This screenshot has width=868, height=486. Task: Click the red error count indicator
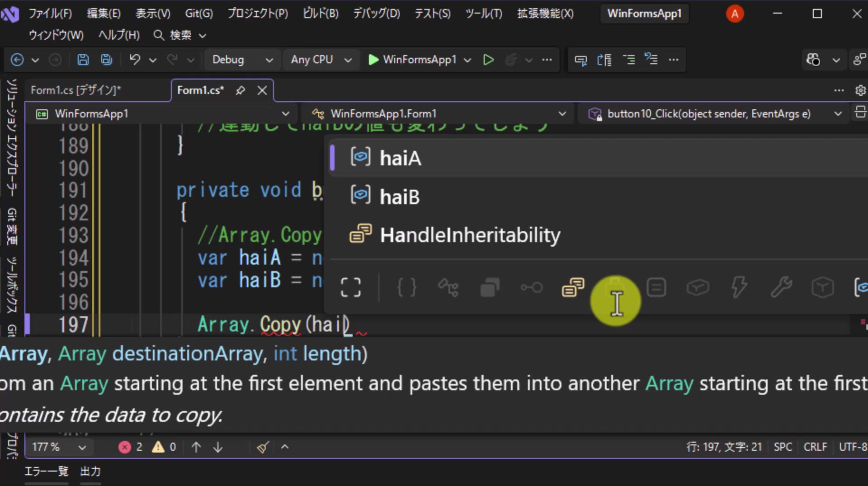[131, 447]
